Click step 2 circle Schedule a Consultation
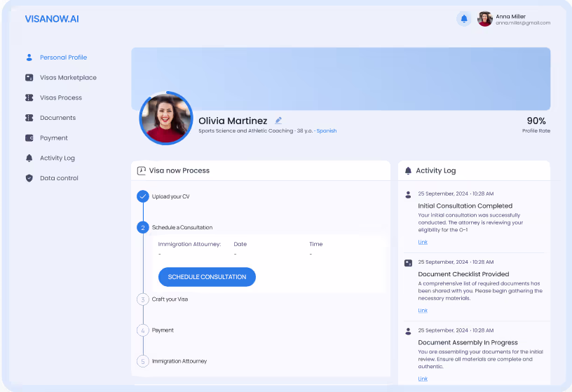The image size is (572, 392). coord(143,227)
